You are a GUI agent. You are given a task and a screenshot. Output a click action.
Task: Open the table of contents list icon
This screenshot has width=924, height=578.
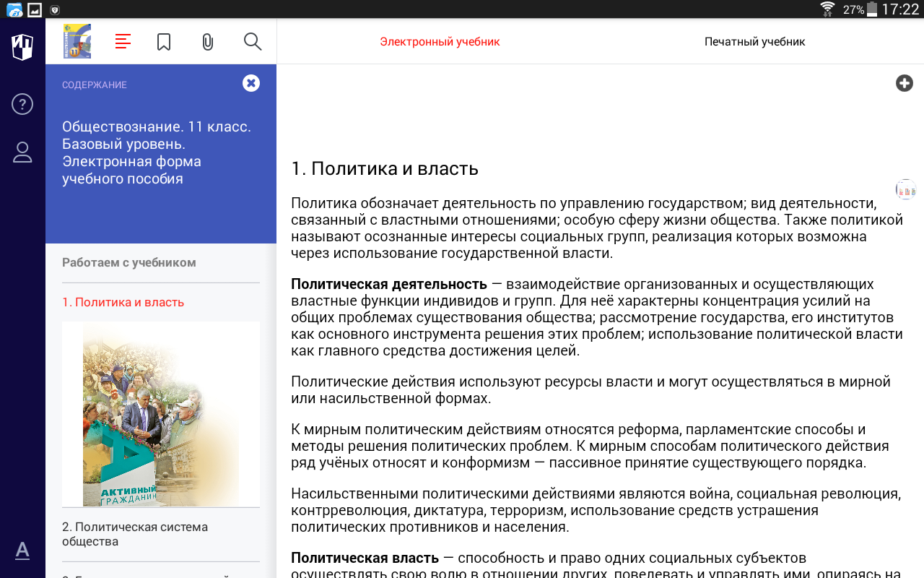(x=123, y=41)
